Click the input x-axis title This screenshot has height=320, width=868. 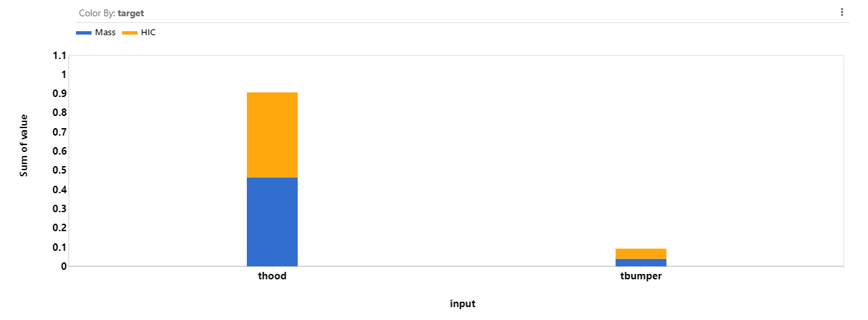point(462,304)
